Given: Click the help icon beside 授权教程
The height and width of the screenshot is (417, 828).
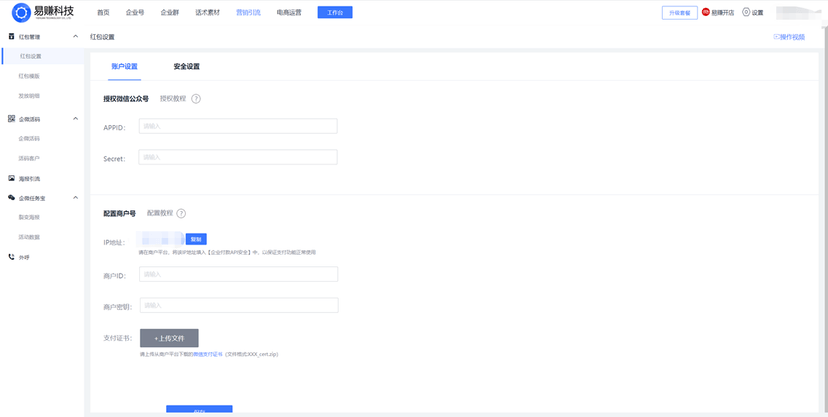Looking at the screenshot, I should (x=196, y=99).
